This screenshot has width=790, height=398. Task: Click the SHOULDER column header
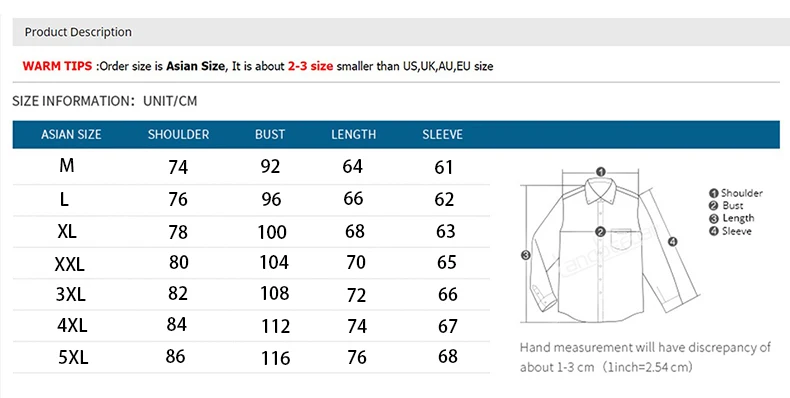[x=178, y=135]
